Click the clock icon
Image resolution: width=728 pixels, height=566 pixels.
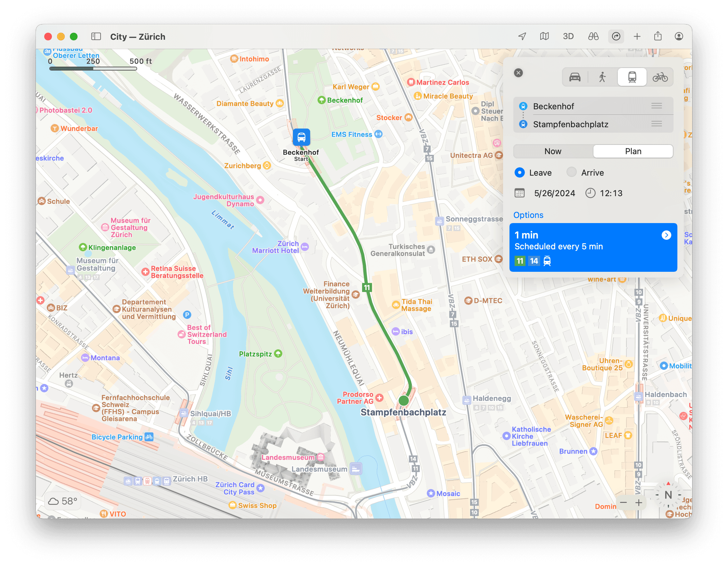coord(590,193)
